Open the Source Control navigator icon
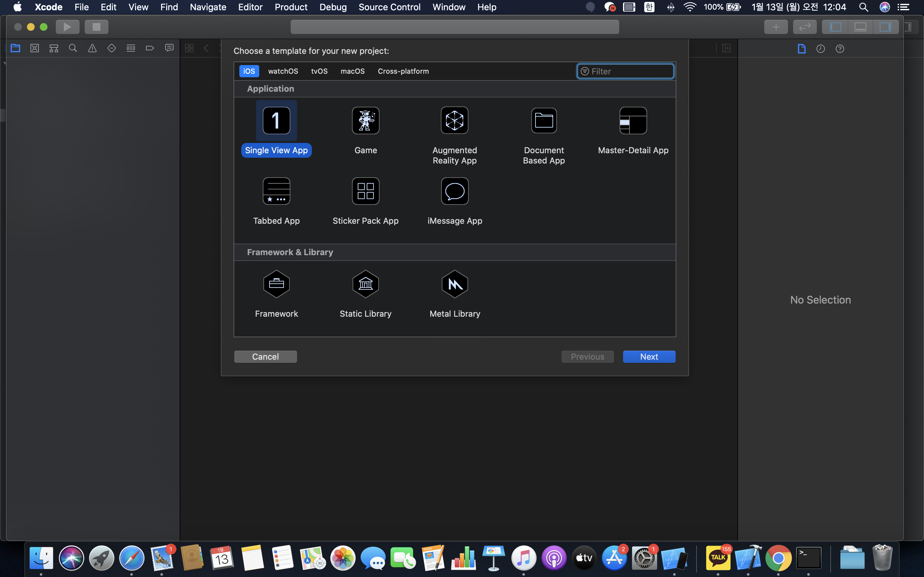The height and width of the screenshot is (577, 924). (x=35, y=48)
